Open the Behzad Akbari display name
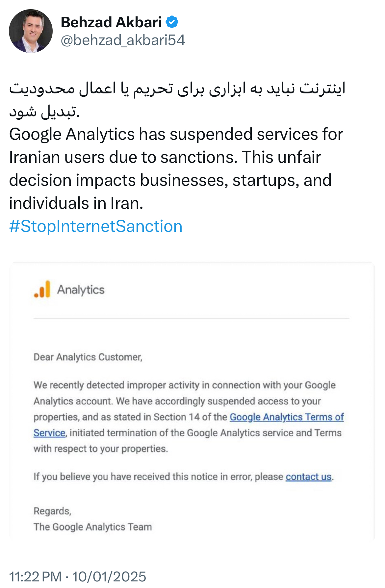This screenshot has height=588, width=385. point(111,22)
